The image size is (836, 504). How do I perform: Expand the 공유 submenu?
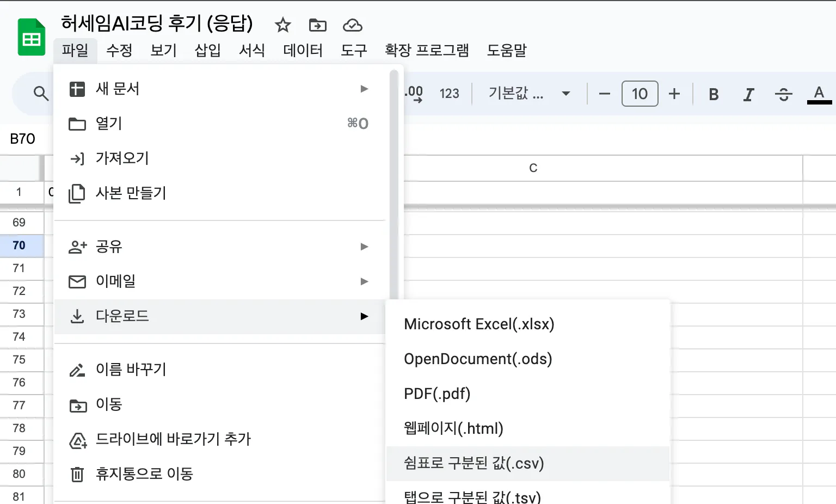point(220,247)
